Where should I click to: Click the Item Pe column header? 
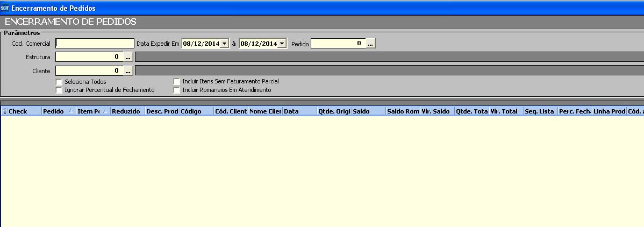92,111
